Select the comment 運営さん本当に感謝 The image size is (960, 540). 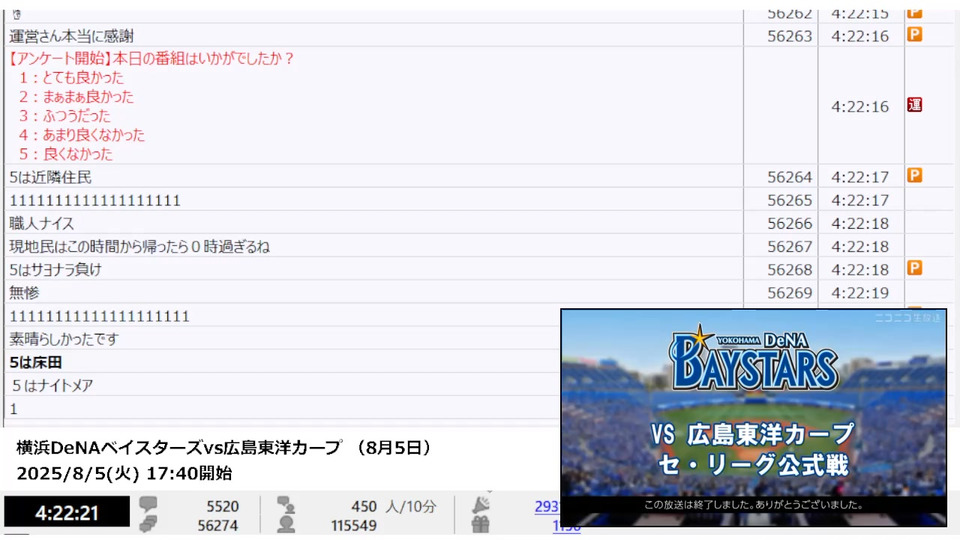tap(71, 36)
